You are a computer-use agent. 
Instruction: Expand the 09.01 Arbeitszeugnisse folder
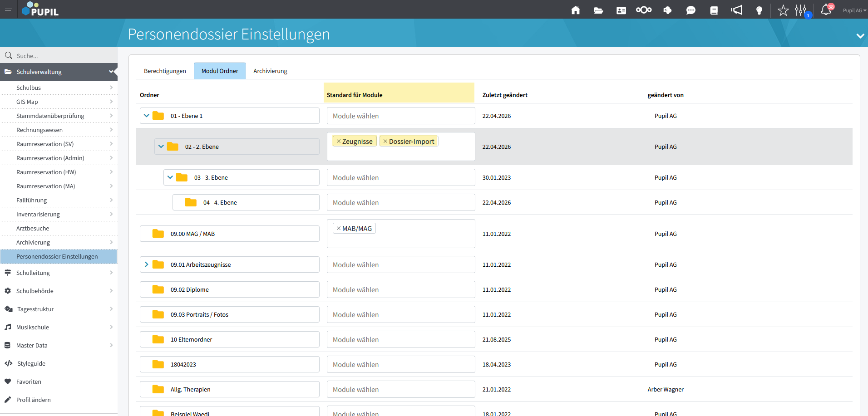pyautogui.click(x=147, y=264)
